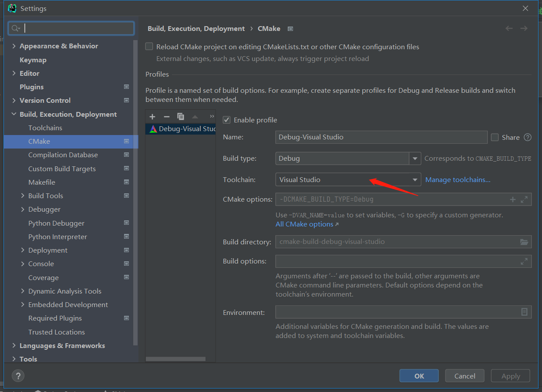Expand the CMake options field
542x392 pixels.
coord(524,199)
